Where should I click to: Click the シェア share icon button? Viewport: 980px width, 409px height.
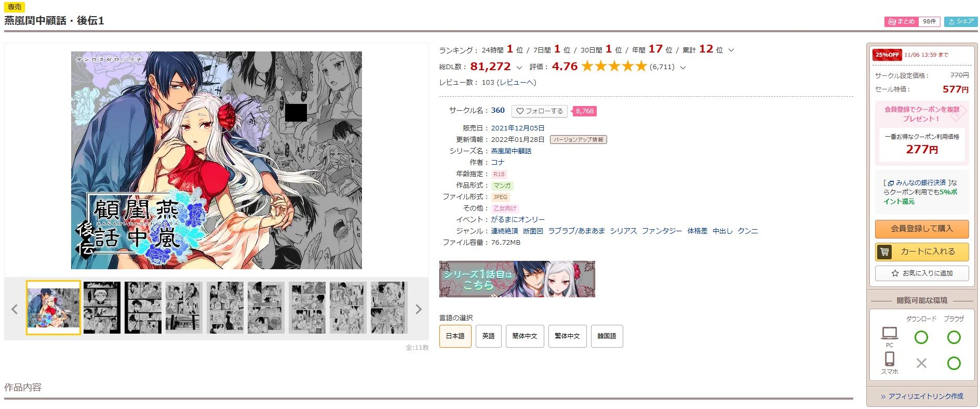click(961, 21)
